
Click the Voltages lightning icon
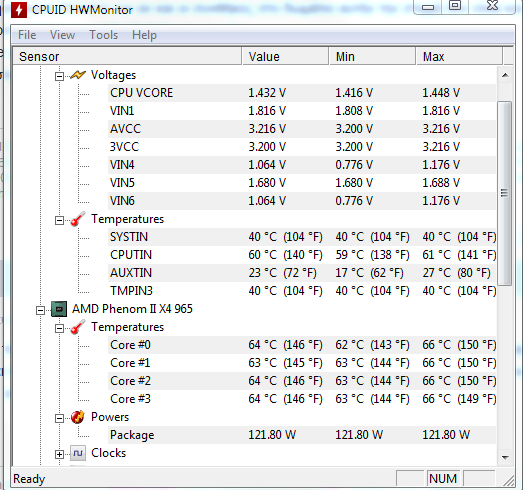(78, 75)
